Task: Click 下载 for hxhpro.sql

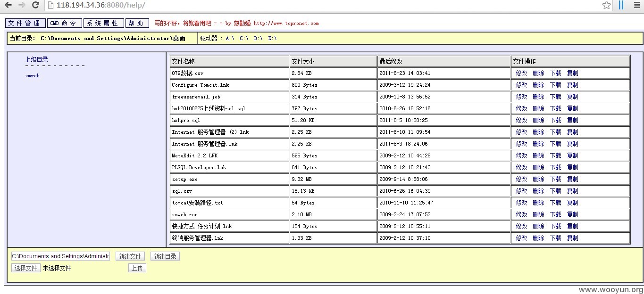Action: coord(555,120)
